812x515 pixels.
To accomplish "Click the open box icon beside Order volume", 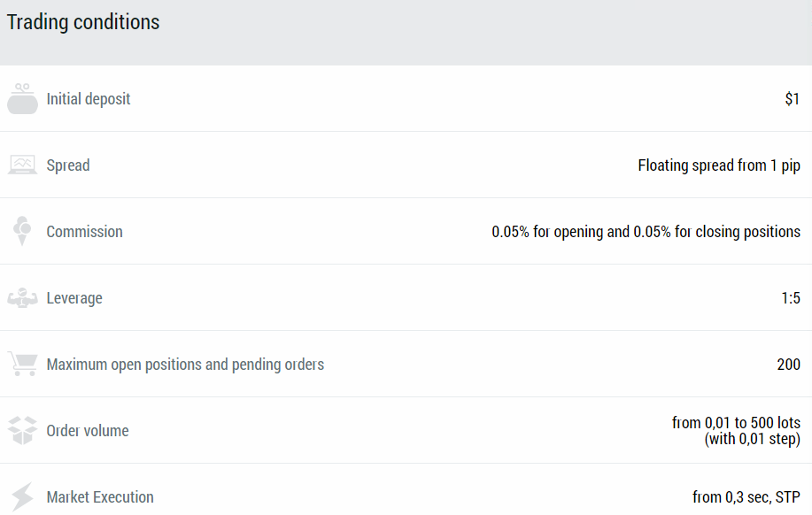I will (x=22, y=431).
